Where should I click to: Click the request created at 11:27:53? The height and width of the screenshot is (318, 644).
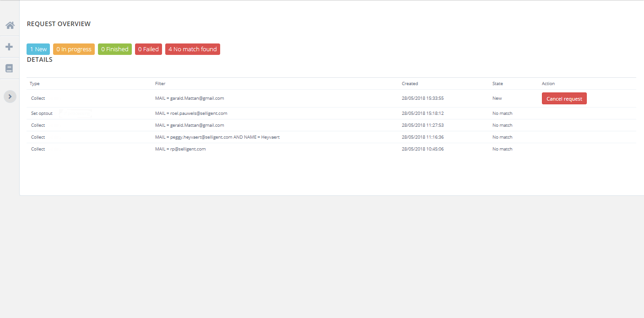pyautogui.click(x=422, y=125)
